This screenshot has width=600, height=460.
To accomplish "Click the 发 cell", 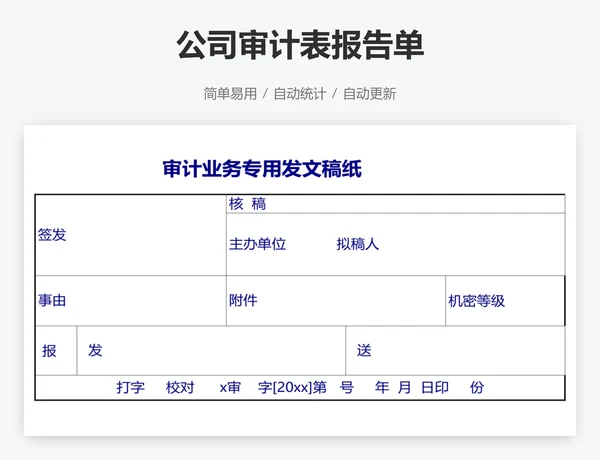I will [211, 351].
